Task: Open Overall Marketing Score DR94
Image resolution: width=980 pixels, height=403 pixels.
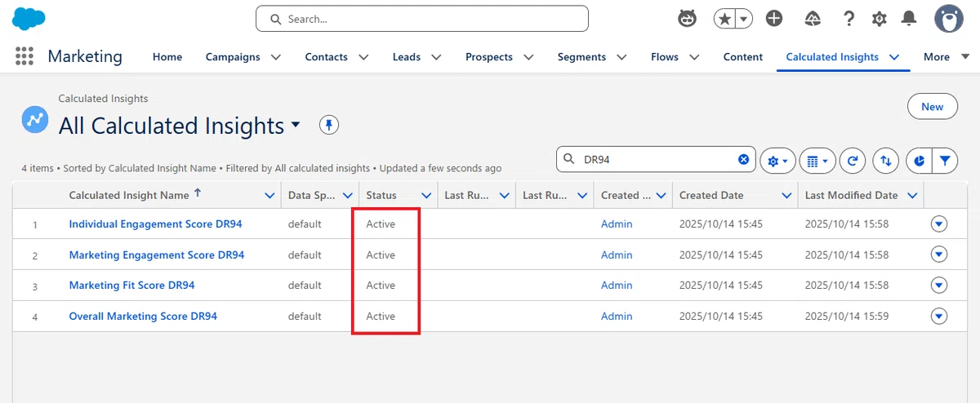Action: point(143,316)
